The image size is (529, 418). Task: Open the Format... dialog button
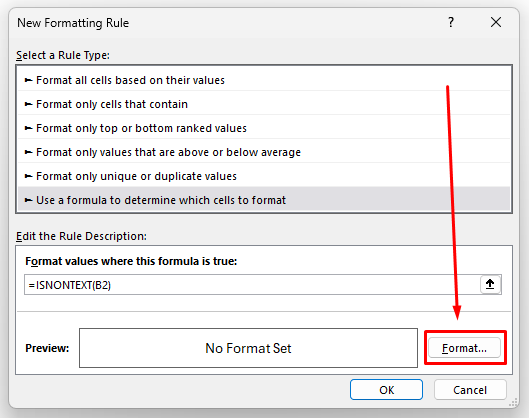[x=465, y=348]
